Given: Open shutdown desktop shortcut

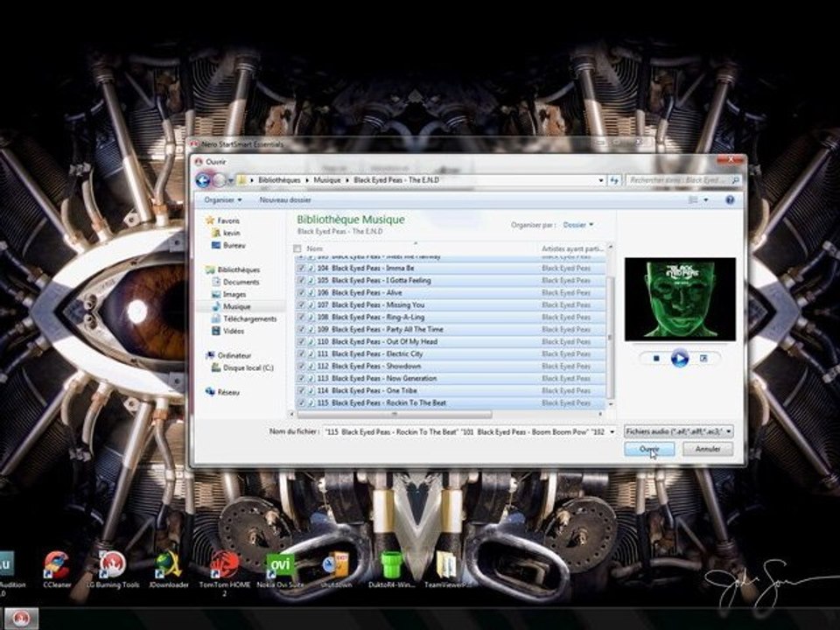Looking at the screenshot, I should [336, 570].
